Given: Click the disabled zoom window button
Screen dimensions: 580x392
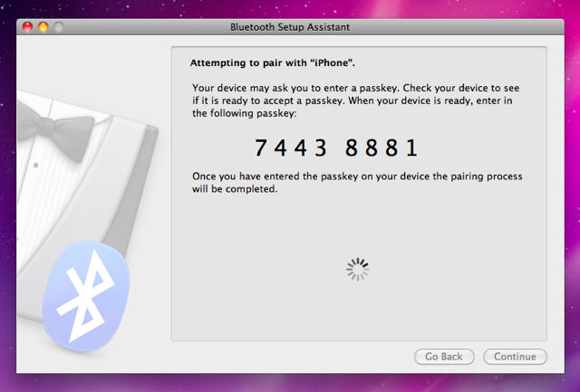Looking at the screenshot, I should pos(59,27).
